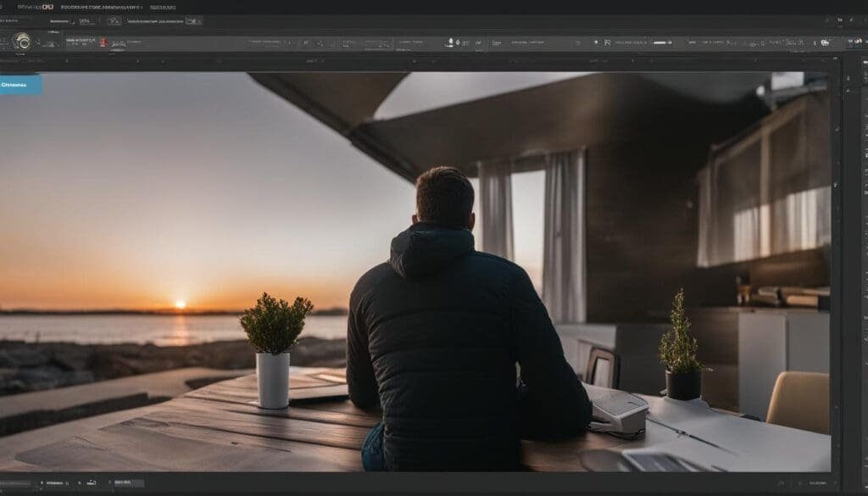
Task: Click the white double-circle icon at toolbar's right end
Action: pos(825,42)
